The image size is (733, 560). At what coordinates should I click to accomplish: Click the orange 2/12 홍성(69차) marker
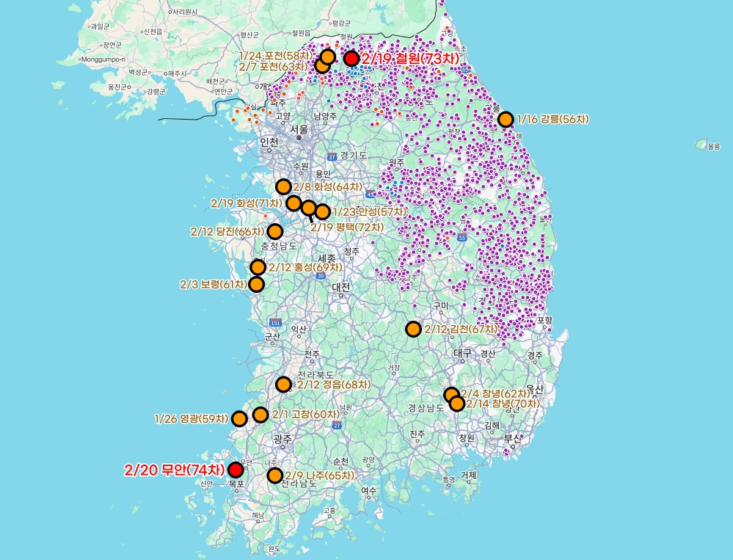[x=258, y=267]
